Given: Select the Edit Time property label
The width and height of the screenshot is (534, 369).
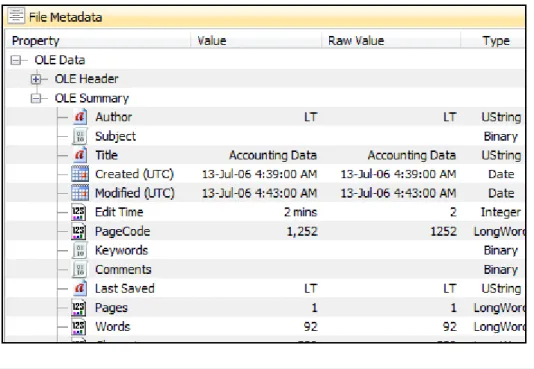Looking at the screenshot, I should 119,212.
